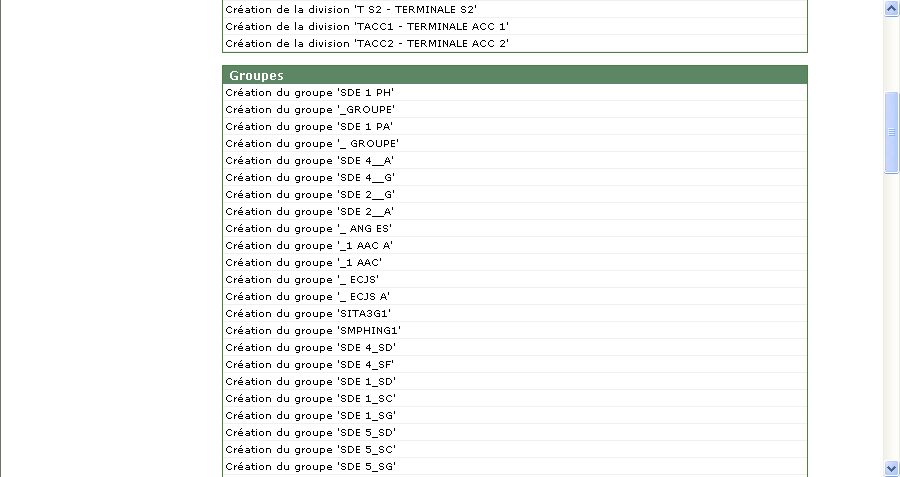Select the row for group 'SDE 1 PA'
900x477 pixels.
tap(515, 126)
